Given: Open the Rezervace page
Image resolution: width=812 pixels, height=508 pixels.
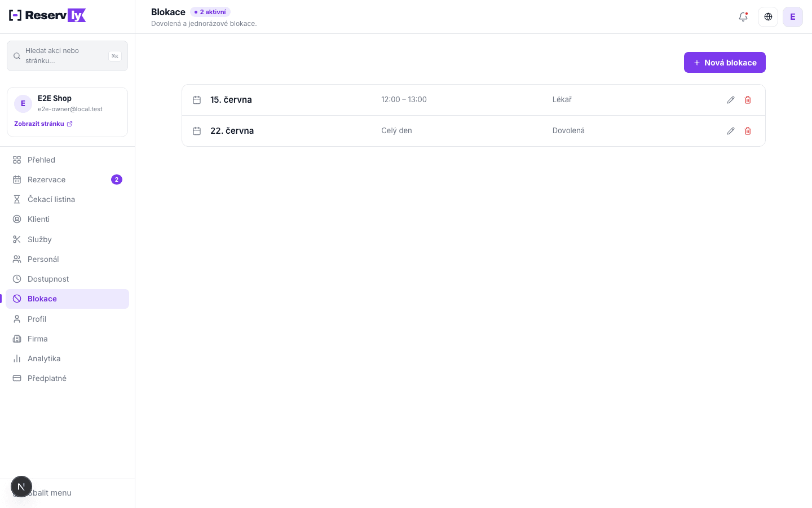Looking at the screenshot, I should (67, 179).
